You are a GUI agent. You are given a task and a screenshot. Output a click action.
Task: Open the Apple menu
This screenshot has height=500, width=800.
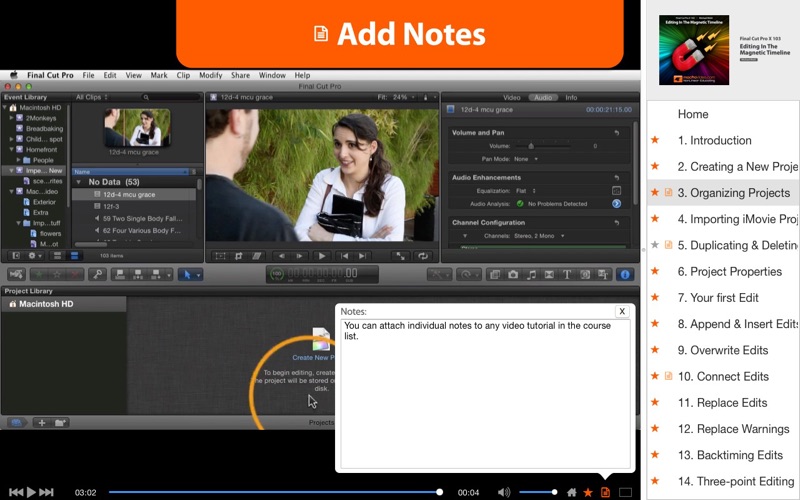pyautogui.click(x=14, y=74)
